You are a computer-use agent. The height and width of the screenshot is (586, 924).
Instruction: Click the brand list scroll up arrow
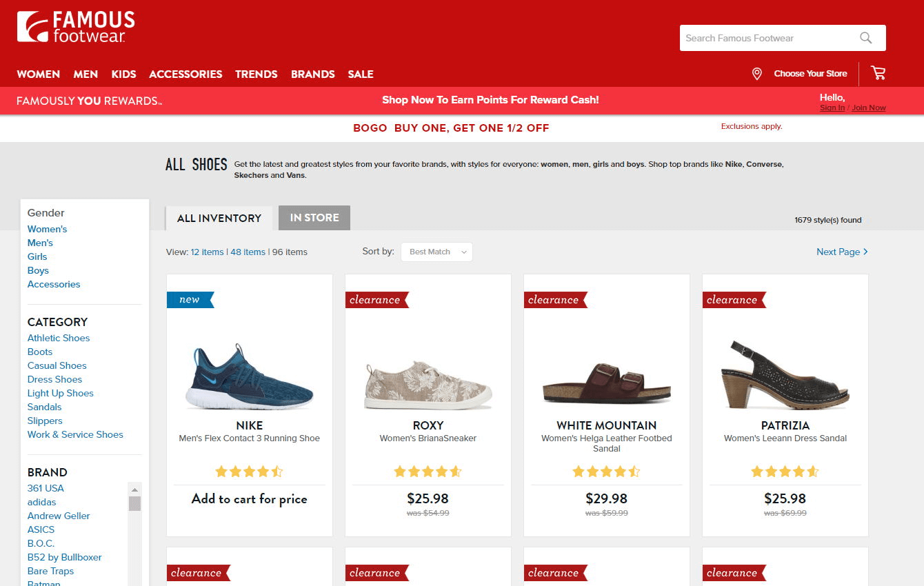coord(135,489)
